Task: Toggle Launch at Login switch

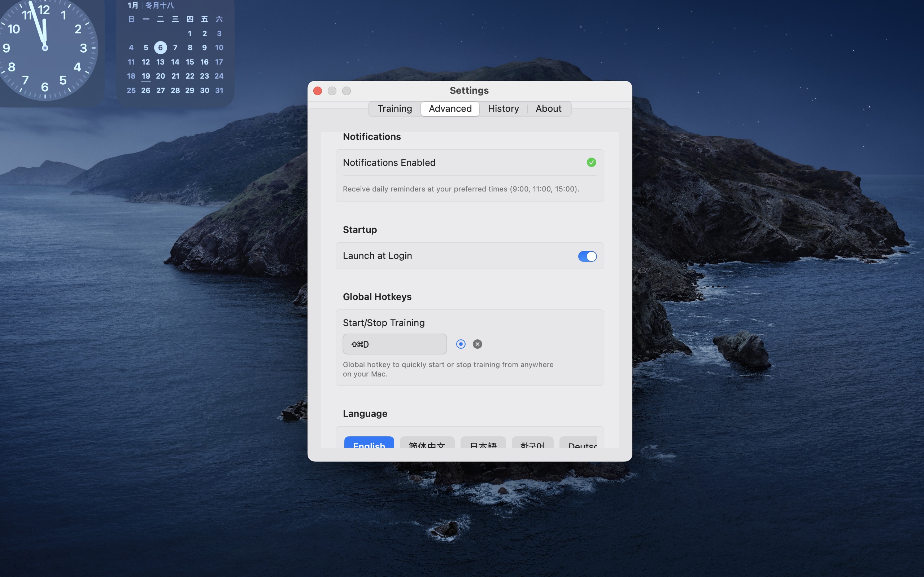Action: click(587, 256)
